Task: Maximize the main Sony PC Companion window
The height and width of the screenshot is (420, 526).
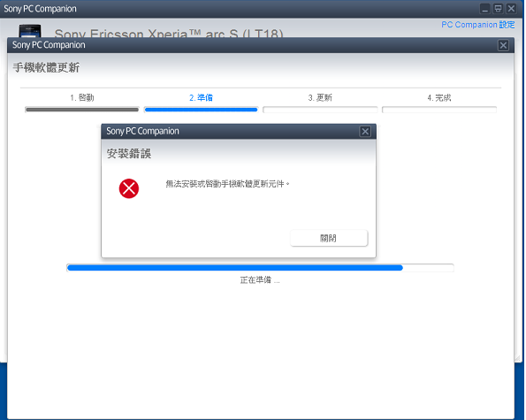Action: [499, 9]
